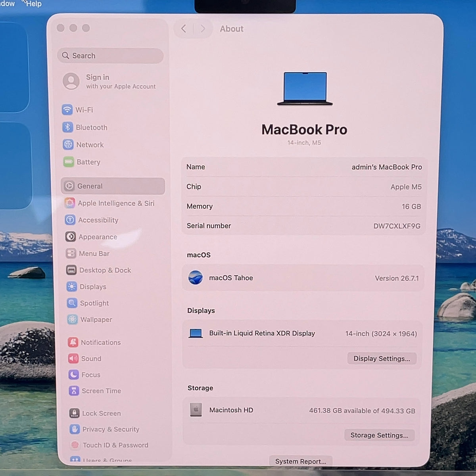476x476 pixels.
Task: Open the Bluetooth icon in sidebar
Action: (67, 127)
